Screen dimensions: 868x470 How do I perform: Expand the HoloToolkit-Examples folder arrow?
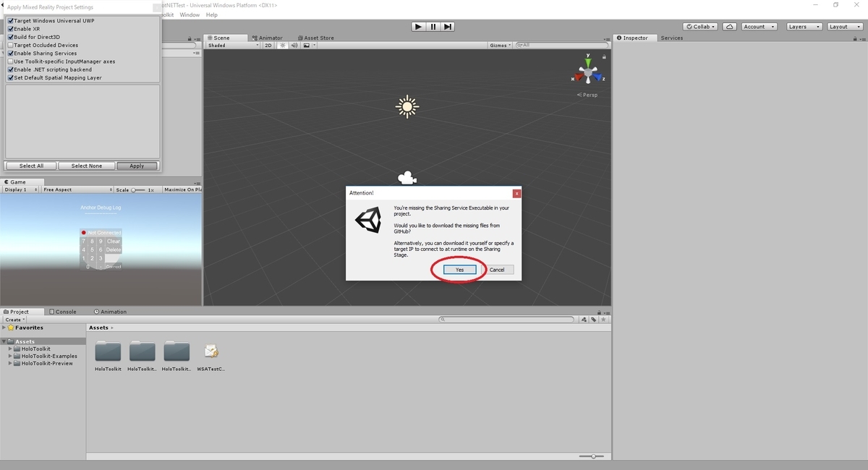(x=10, y=356)
